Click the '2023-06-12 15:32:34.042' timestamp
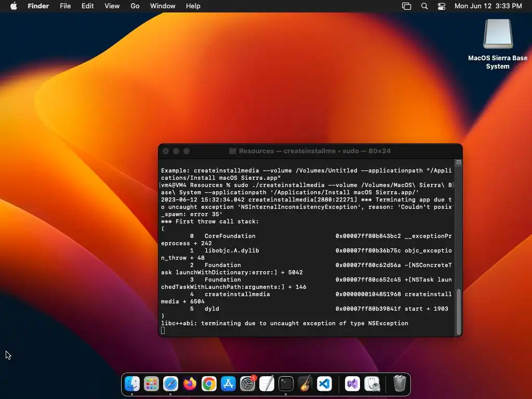532x399 pixels. (x=203, y=200)
